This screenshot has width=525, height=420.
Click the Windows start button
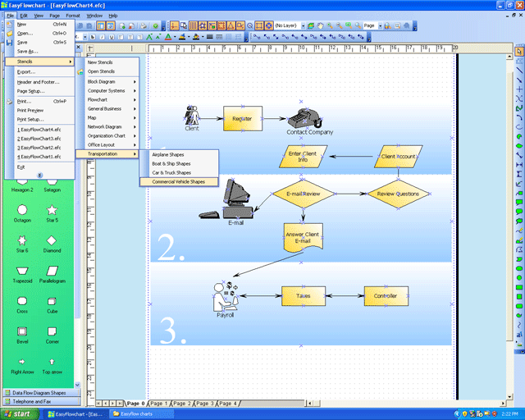point(22,414)
